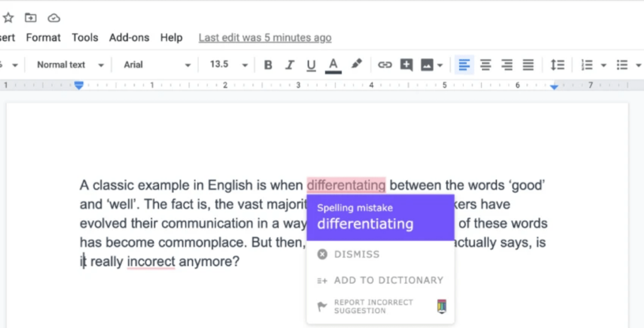Screen dimensions: 644x328
Task: Open the Arial font dropdown
Action: (x=157, y=65)
